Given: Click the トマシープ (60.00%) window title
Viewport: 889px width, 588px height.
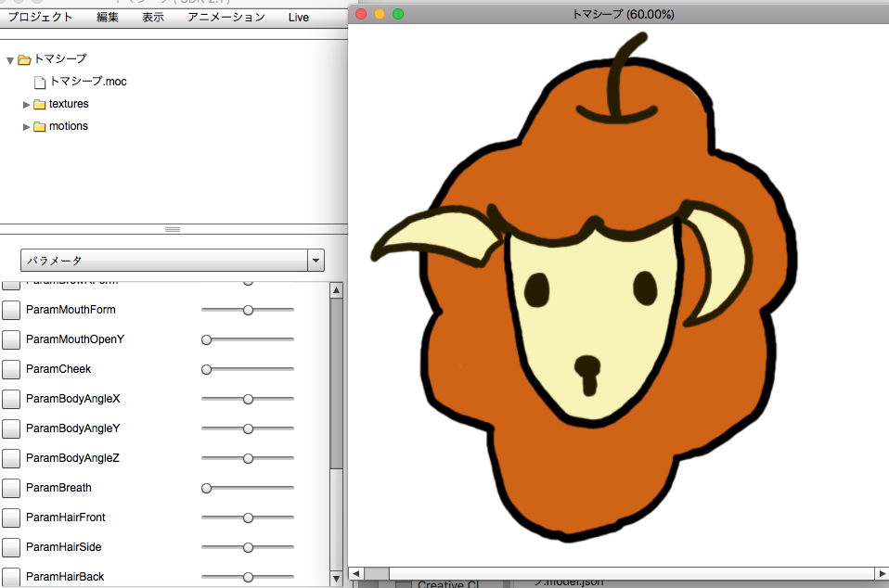Looking at the screenshot, I should click(623, 14).
